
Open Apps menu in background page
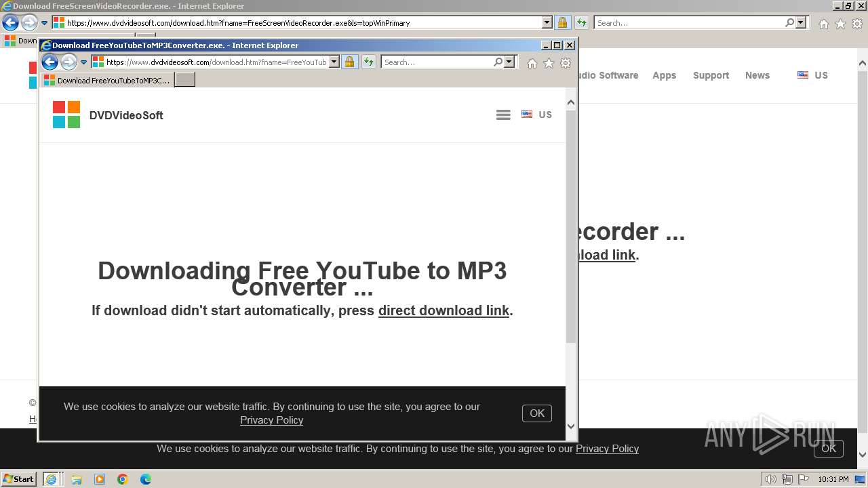coord(665,75)
